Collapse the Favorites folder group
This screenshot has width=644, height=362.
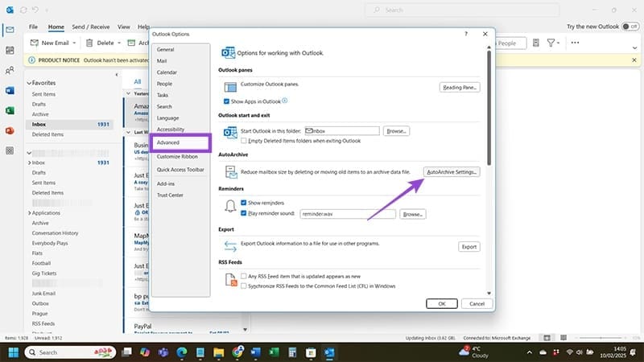click(29, 83)
